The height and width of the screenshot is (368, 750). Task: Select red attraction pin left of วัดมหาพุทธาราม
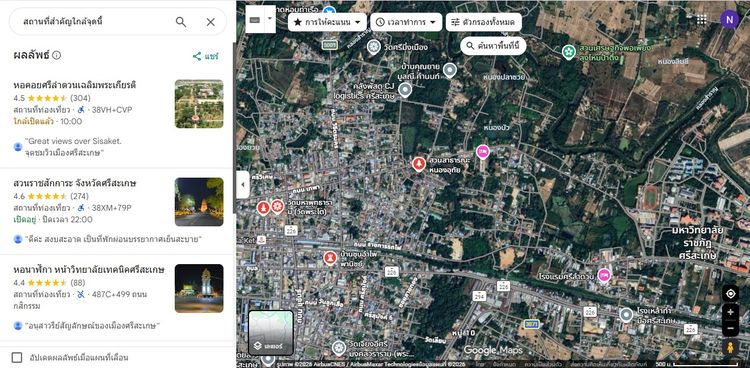(263, 208)
